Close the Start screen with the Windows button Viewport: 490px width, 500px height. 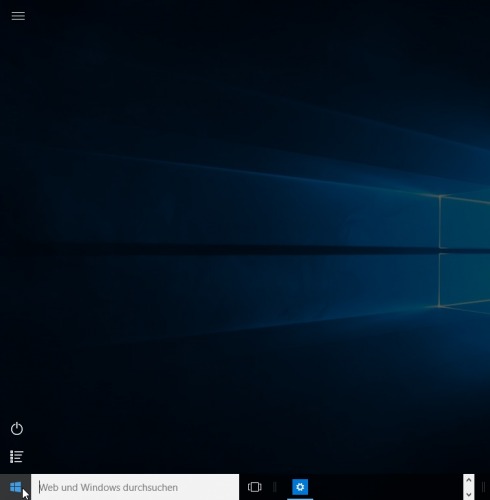click(15, 487)
